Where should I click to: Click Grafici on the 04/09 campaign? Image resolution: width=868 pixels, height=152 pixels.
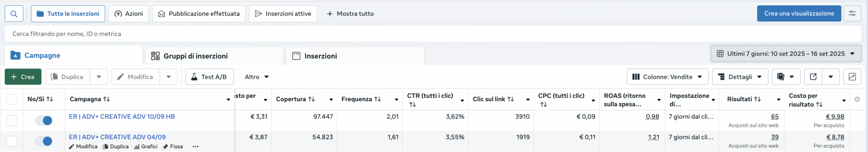pos(146,147)
